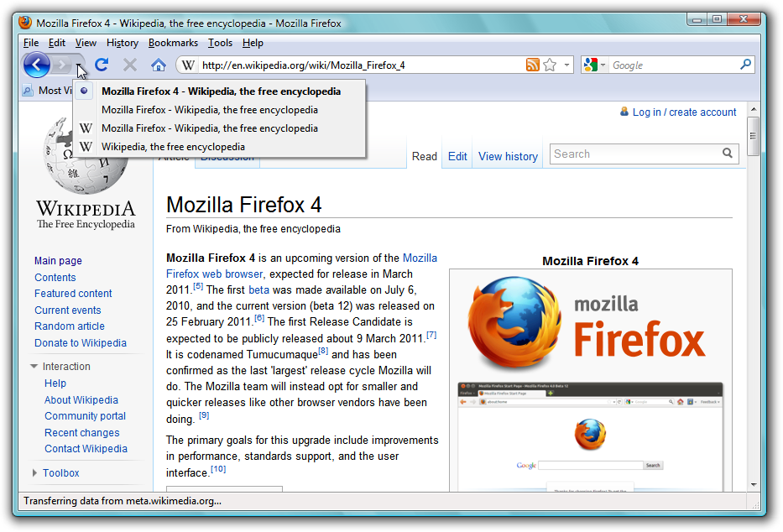Click the Stop loading X icon
Image resolution: width=783 pixels, height=532 pixels.
[130, 65]
